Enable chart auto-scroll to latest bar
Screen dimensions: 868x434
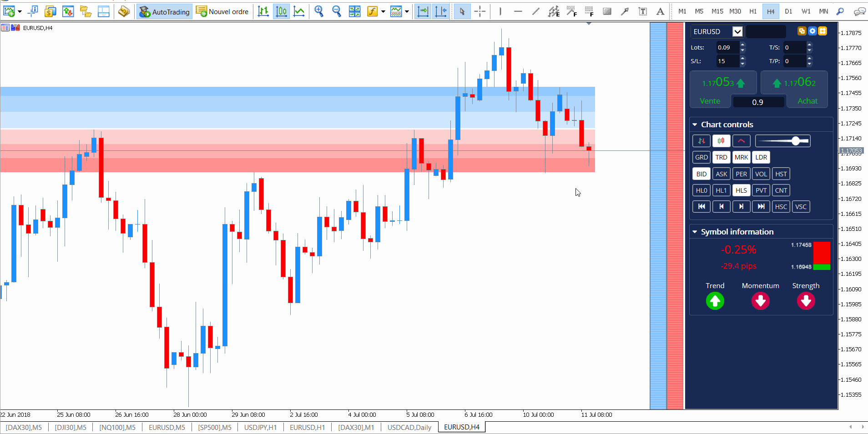click(422, 11)
